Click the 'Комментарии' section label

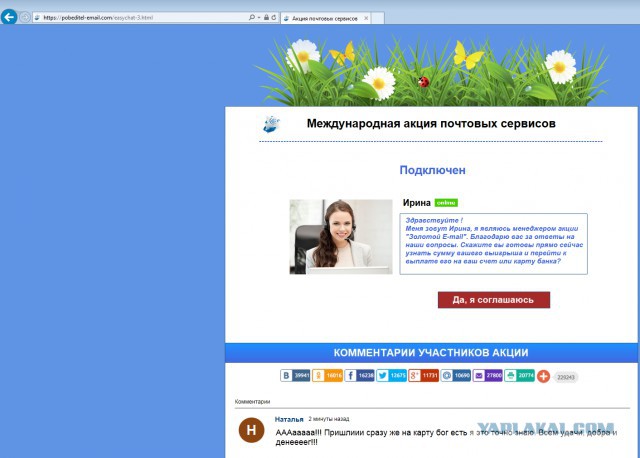click(252, 402)
